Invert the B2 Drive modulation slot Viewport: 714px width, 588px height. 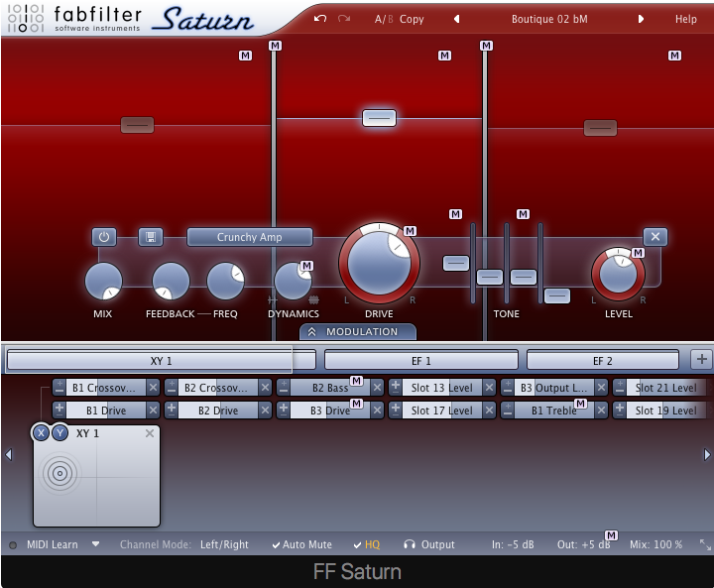pyautogui.click(x=172, y=411)
